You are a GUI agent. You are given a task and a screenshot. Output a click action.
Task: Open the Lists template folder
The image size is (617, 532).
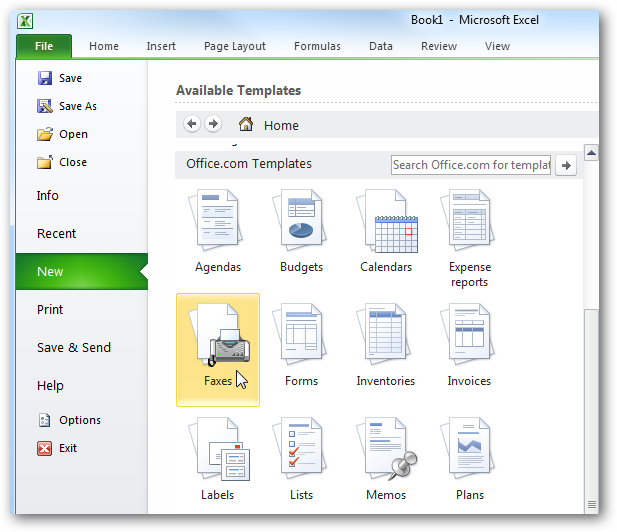tap(301, 460)
